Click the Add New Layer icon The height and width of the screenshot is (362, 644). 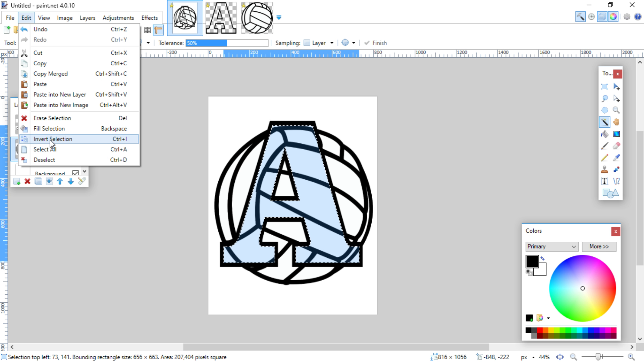16,181
